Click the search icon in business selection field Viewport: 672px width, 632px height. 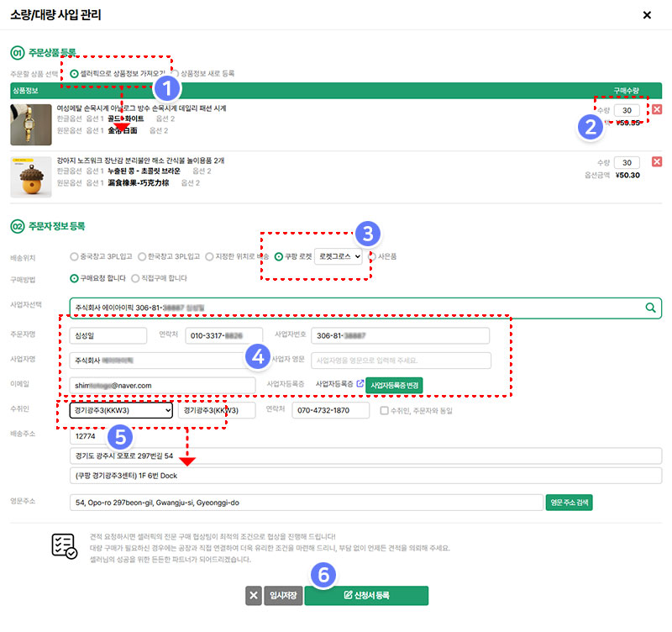click(650, 308)
